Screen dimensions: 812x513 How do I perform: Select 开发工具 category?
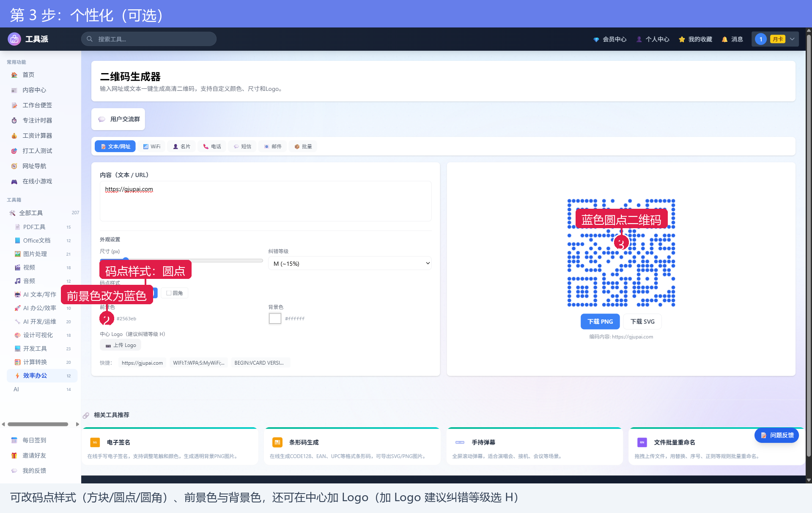[x=42, y=349]
